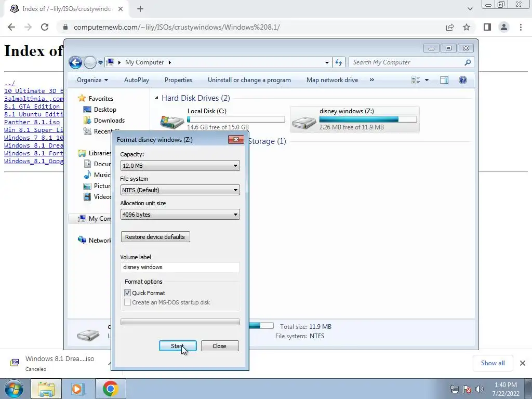Click the Start button in Format dialog

178,346
